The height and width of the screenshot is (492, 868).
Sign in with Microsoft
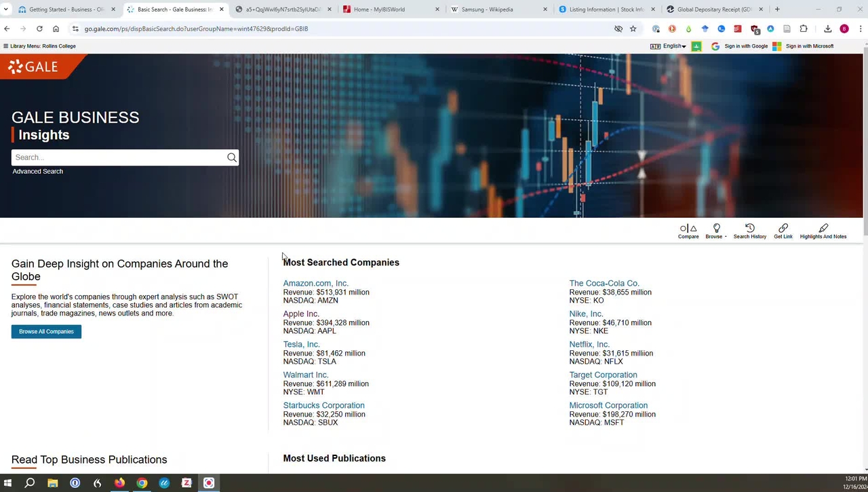tap(803, 46)
